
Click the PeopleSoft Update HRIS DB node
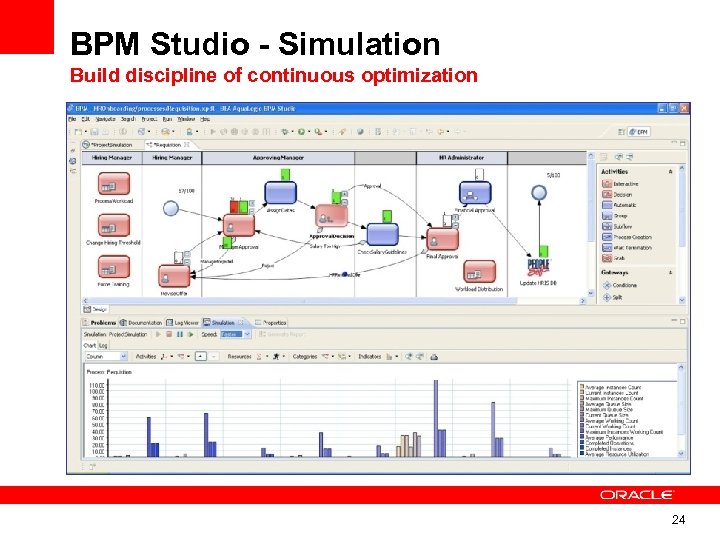[538, 268]
